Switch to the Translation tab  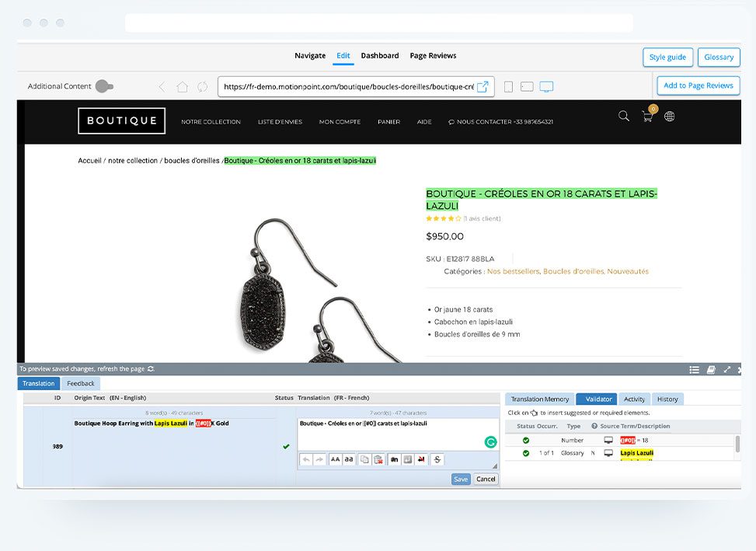(39, 383)
